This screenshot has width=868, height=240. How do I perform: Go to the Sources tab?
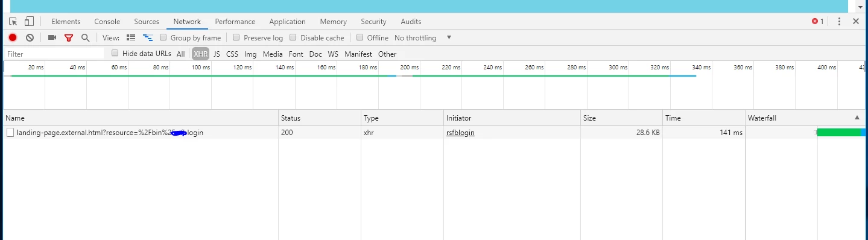pos(147,22)
